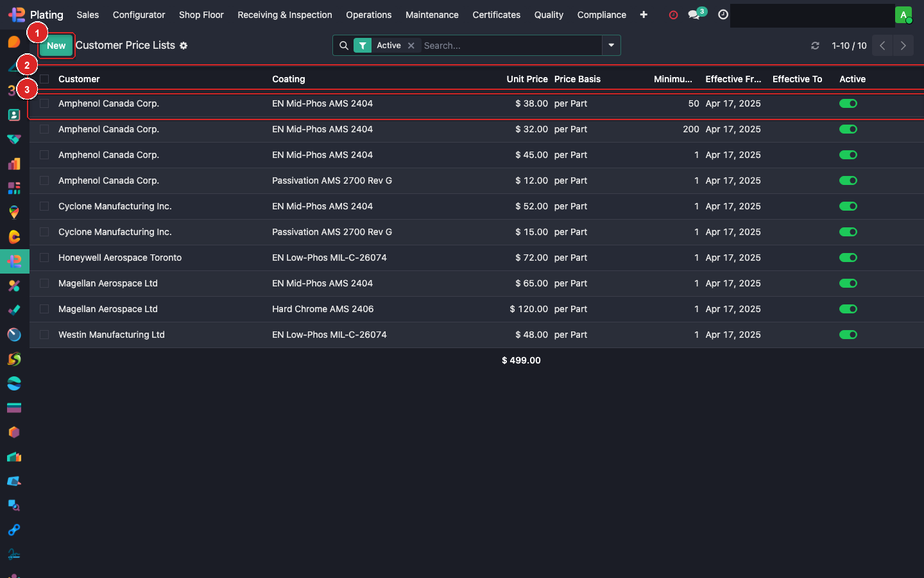Screen dimensions: 924x578
Task: Refresh the list with the reload icon
Action: tap(815, 46)
